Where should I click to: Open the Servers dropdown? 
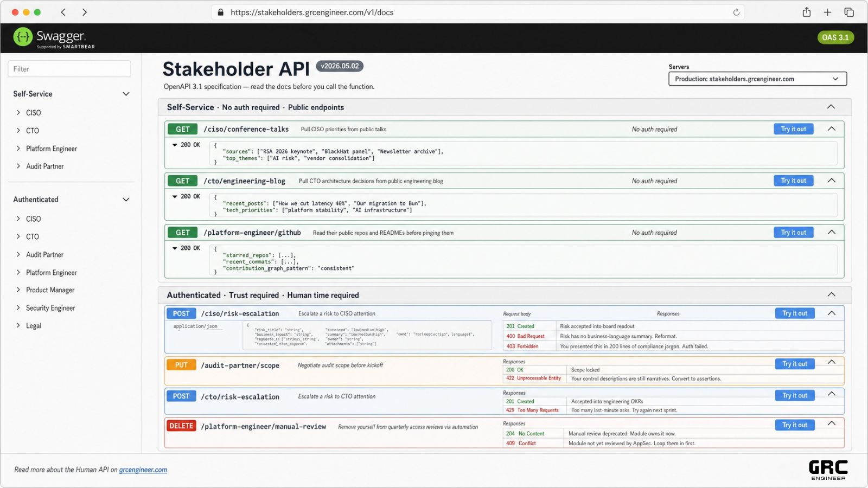point(757,79)
